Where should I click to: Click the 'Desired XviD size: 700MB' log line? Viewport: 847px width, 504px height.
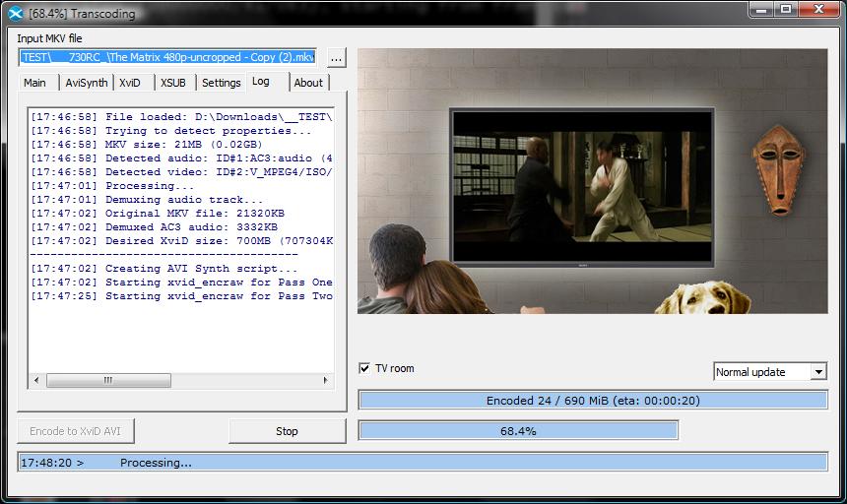point(181,240)
